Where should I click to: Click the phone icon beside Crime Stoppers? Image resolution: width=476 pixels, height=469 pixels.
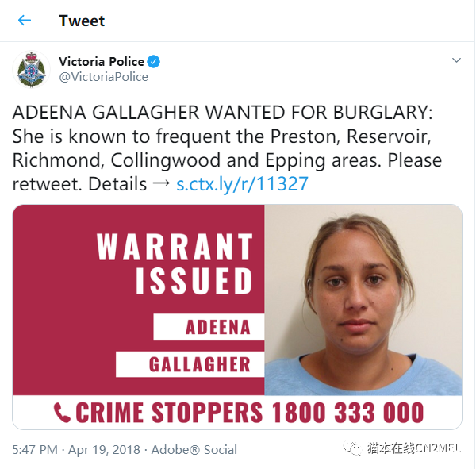[62, 413]
